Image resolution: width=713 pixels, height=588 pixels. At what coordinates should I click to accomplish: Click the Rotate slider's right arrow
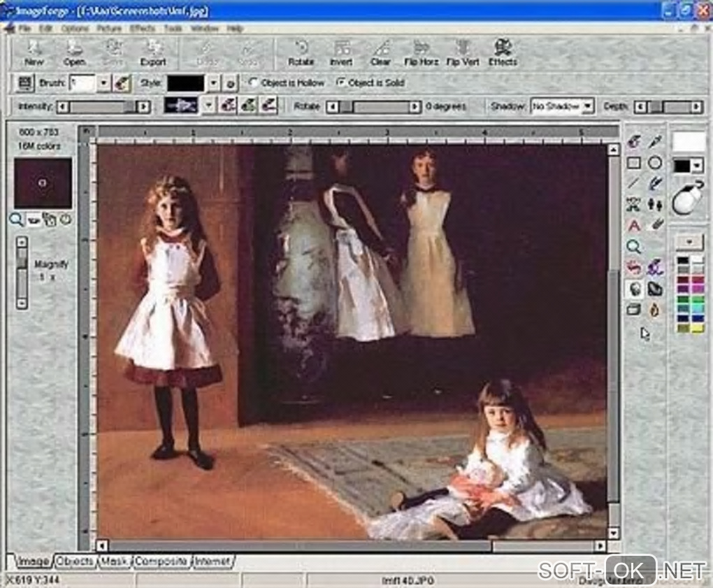pos(415,107)
